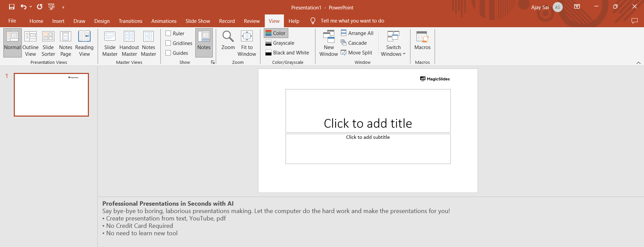644x247 pixels.
Task: Switch to Slide Sorter view
Action: pos(48,43)
